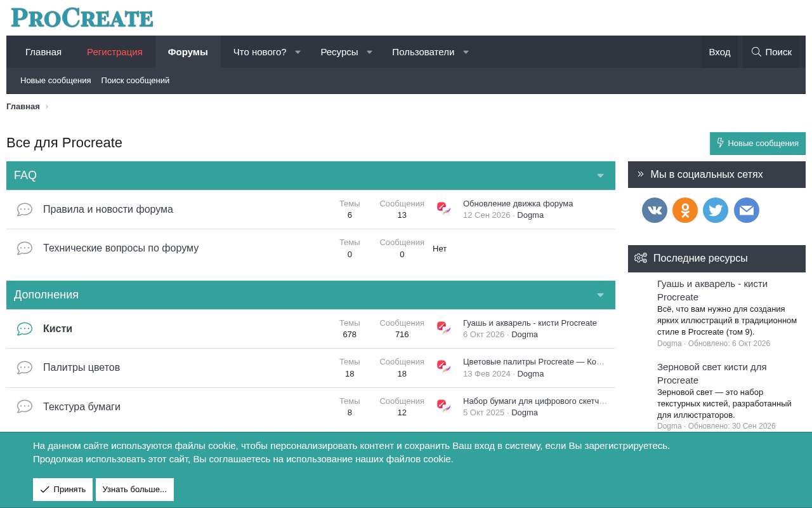Open the Текстура бумаги forum
This screenshot has height=508, width=812.
82,407
